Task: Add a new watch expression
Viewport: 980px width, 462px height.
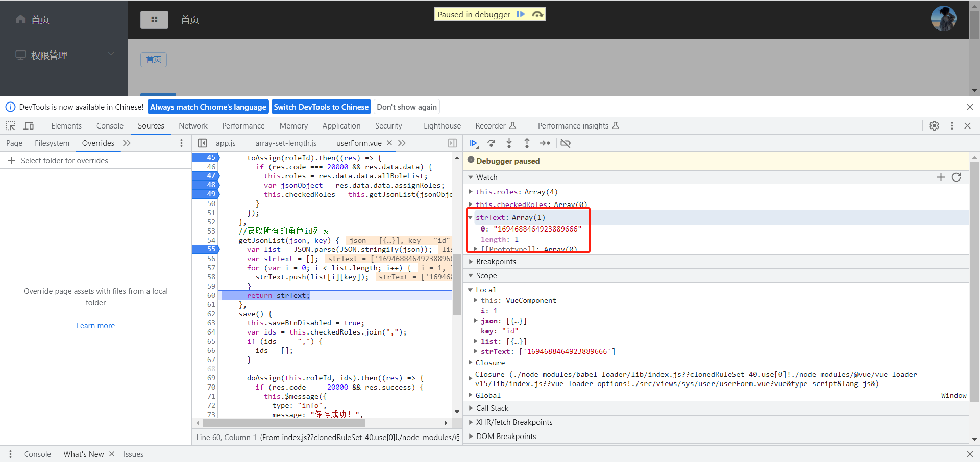Action: 941,177
